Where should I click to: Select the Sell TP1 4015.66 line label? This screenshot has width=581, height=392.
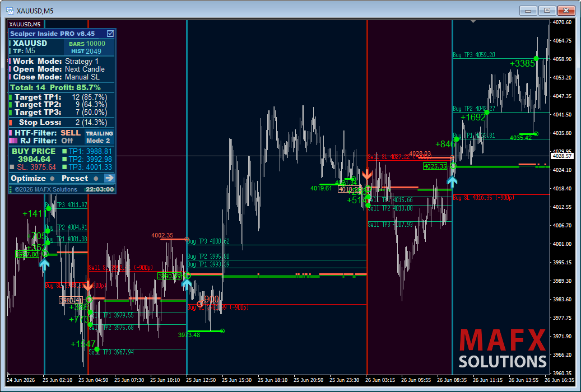click(390, 200)
